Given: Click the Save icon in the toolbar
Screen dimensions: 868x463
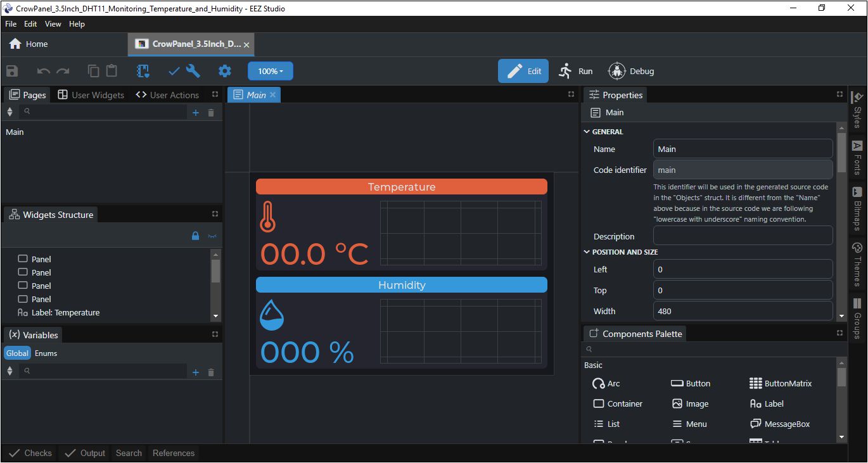Looking at the screenshot, I should tap(12, 71).
